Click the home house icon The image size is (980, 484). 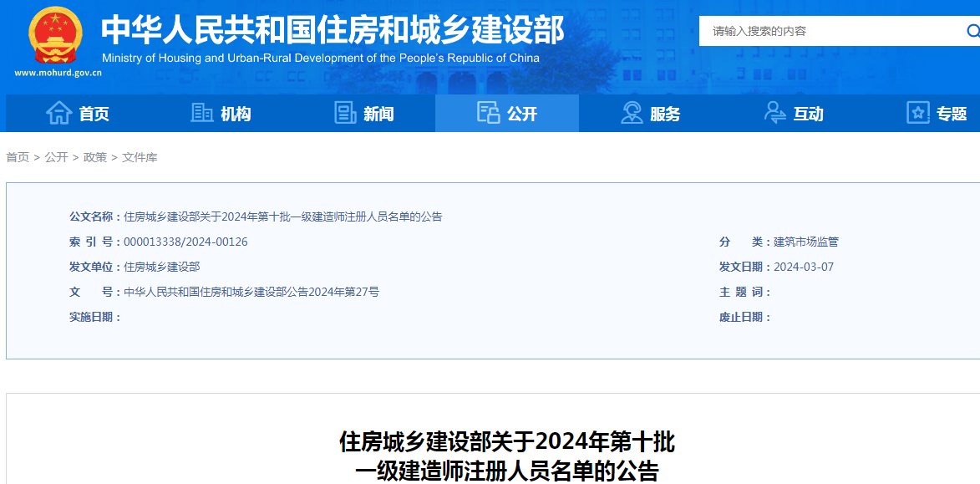pos(59,113)
